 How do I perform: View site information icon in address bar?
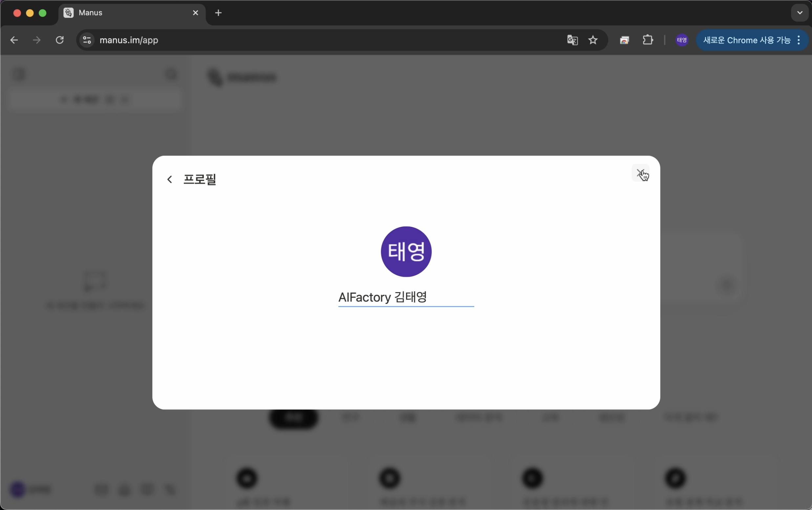(87, 40)
